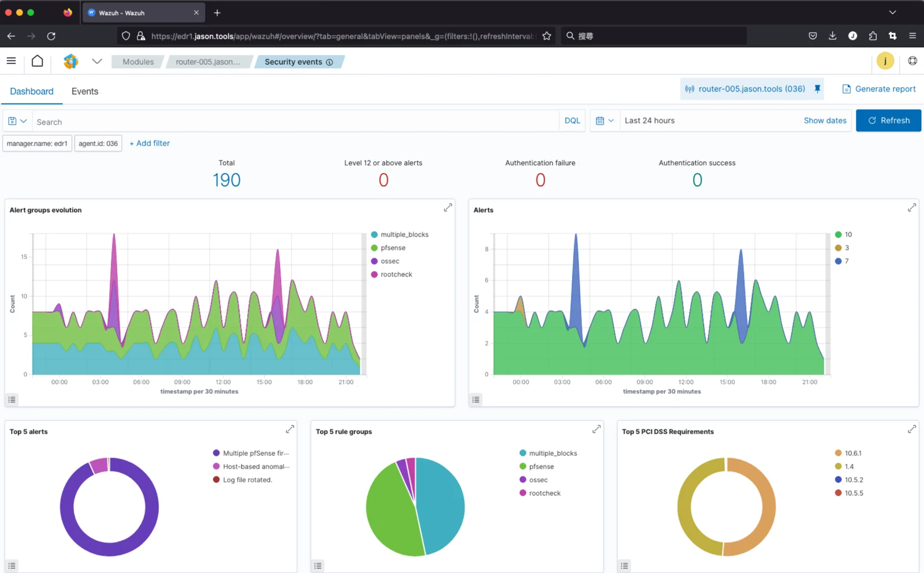Refresh the dashboard data
Screen dimensions: 924x573
point(888,121)
